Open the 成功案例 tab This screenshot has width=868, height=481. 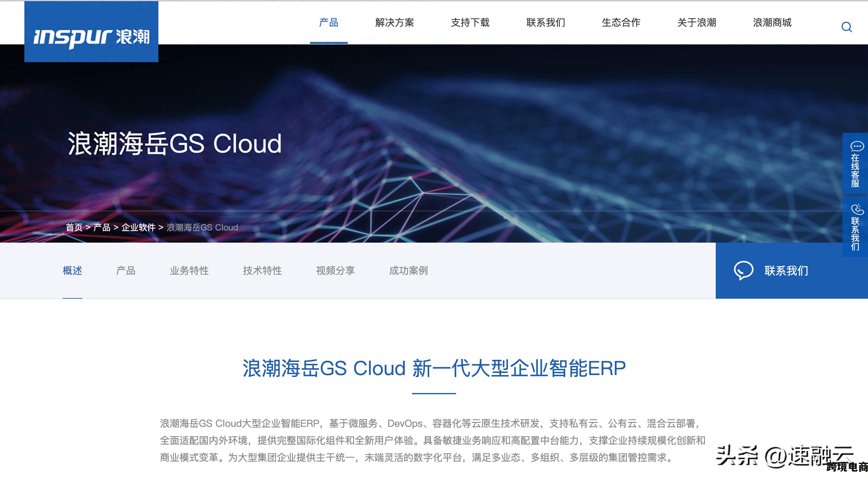pos(408,270)
